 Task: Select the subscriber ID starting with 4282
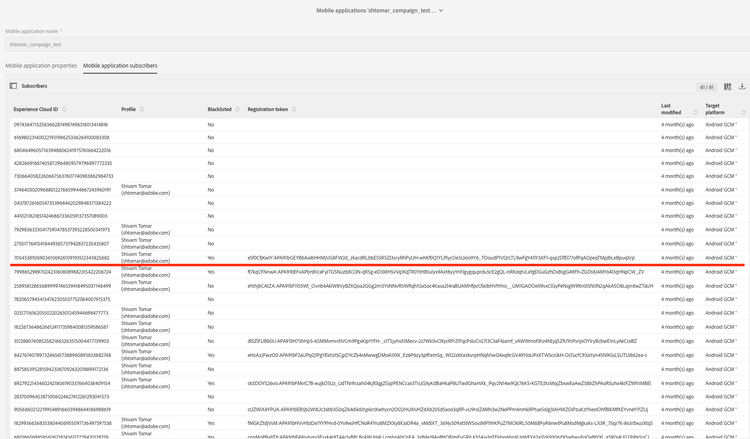click(x=63, y=164)
